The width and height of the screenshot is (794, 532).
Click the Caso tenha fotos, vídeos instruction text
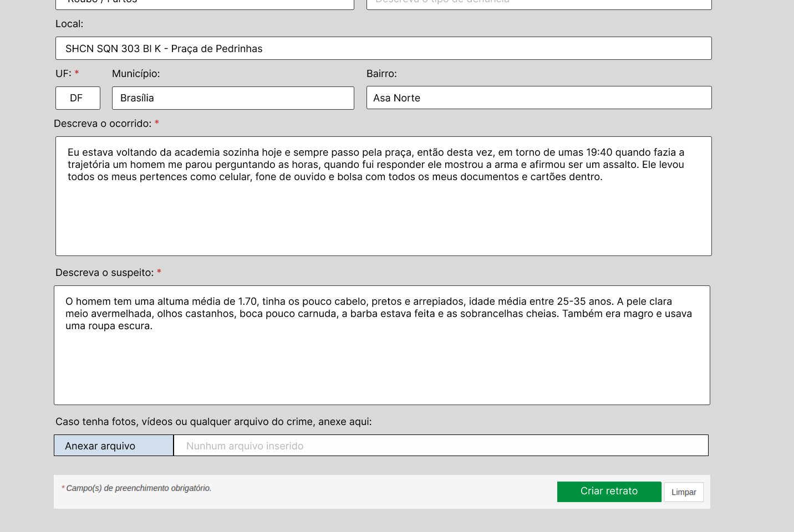click(x=213, y=422)
